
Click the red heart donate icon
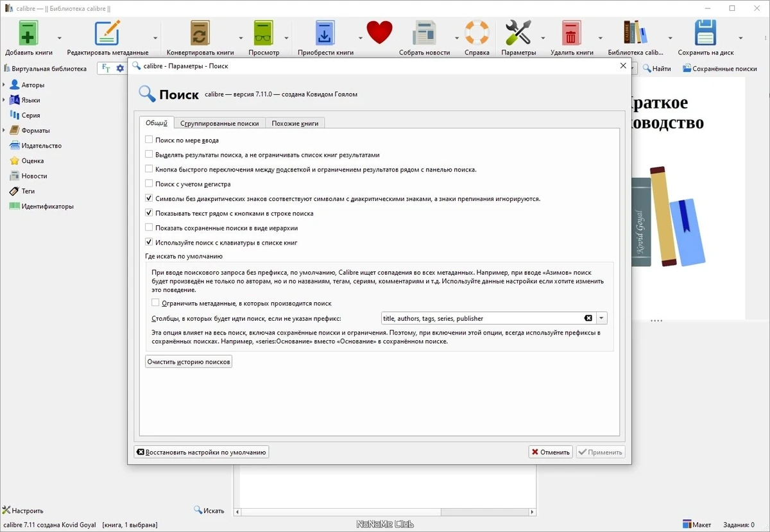coord(379,31)
